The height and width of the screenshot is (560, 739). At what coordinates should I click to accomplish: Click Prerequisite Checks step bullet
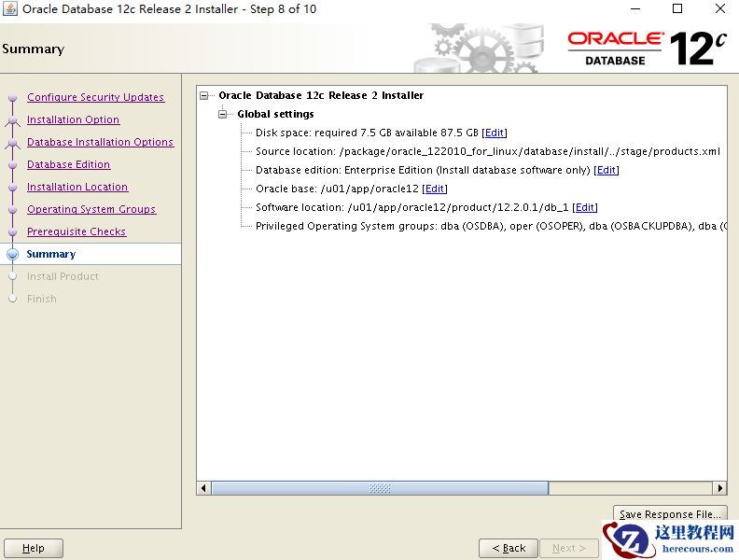click(13, 231)
